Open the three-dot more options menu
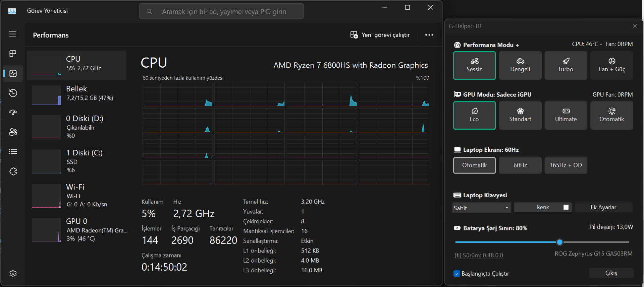The width and height of the screenshot is (644, 287). point(429,35)
